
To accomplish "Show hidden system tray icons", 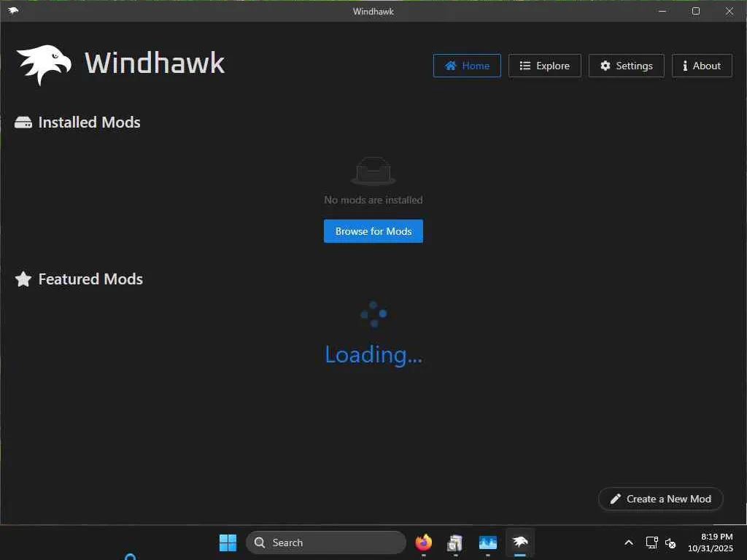I will point(629,542).
